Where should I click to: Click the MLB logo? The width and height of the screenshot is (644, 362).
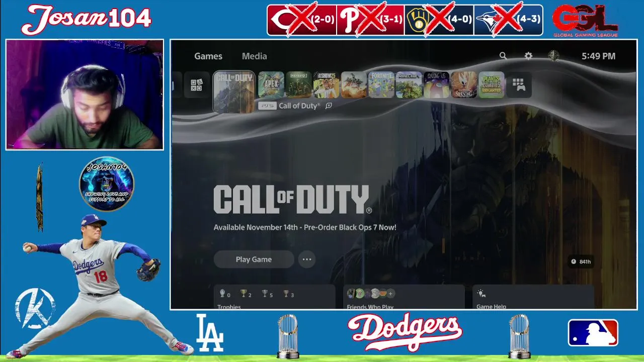click(593, 333)
